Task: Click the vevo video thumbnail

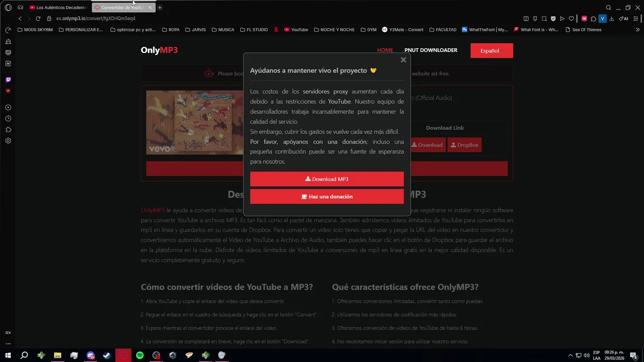Action: coord(194,122)
